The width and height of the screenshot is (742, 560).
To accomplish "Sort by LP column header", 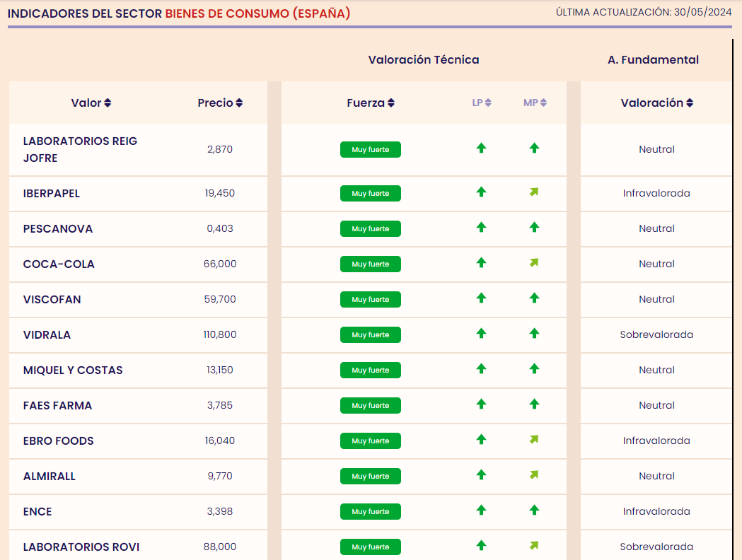I will point(482,103).
